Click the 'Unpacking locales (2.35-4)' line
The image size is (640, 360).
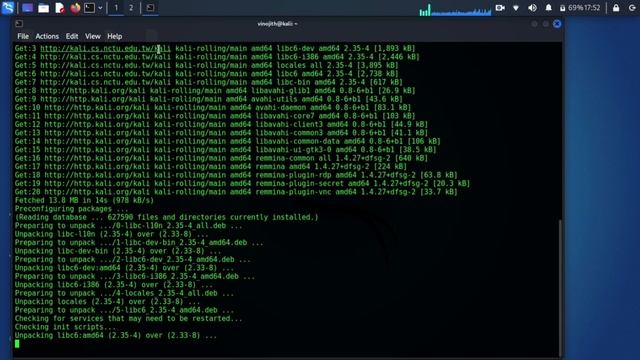click(x=107, y=302)
